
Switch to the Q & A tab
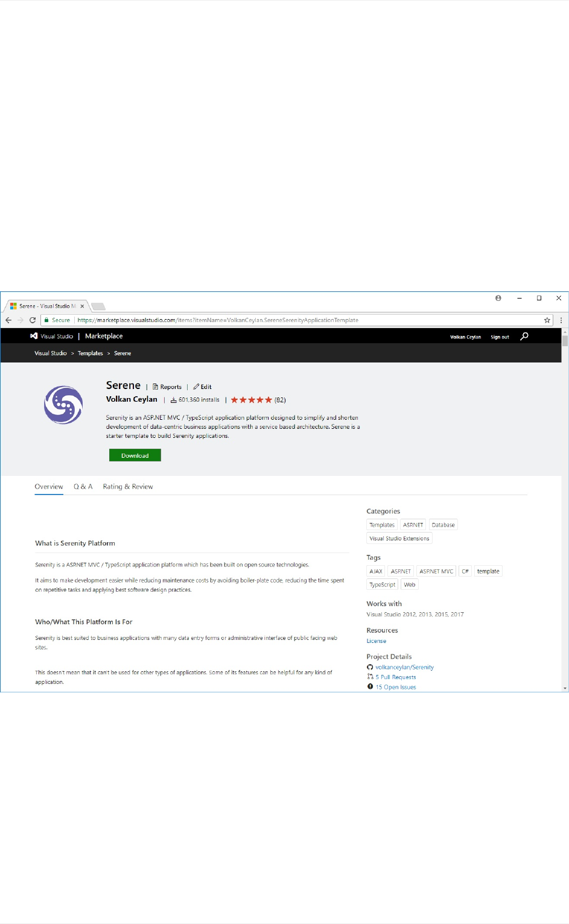coord(83,487)
